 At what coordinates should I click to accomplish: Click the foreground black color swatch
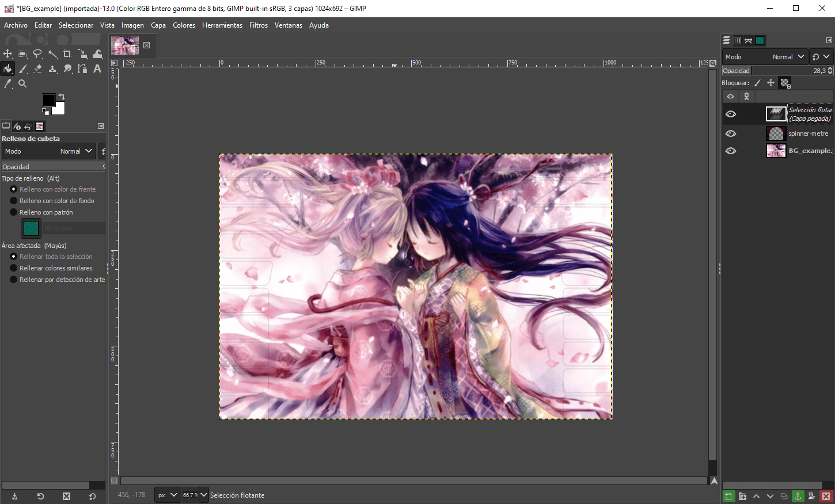pyautogui.click(x=49, y=100)
